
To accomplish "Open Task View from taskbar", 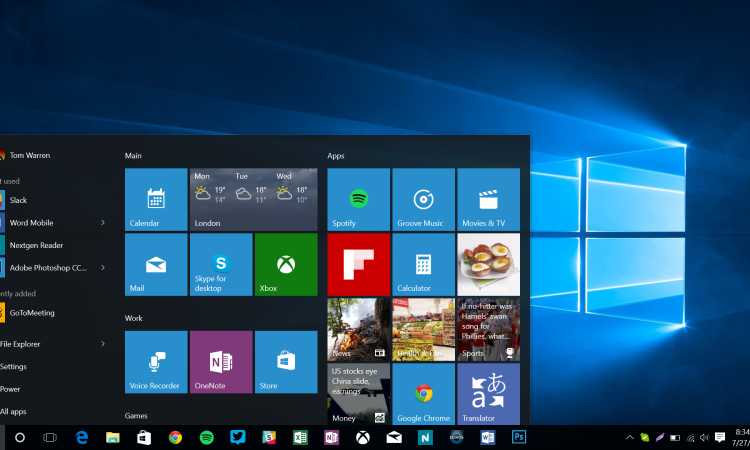I will tap(50, 437).
